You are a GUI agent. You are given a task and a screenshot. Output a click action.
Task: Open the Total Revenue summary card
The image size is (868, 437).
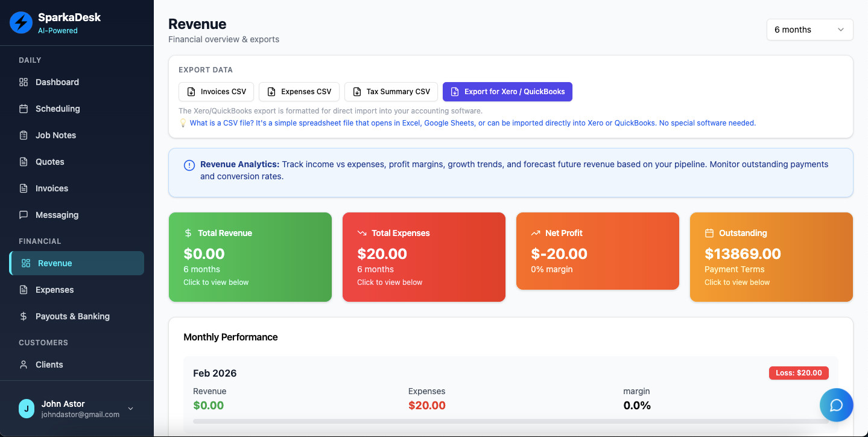tap(250, 257)
